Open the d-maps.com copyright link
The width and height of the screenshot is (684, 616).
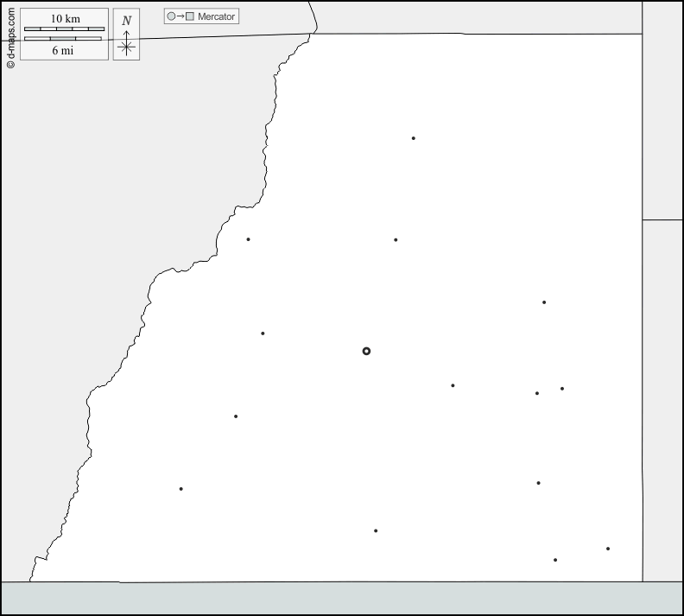coord(10,36)
